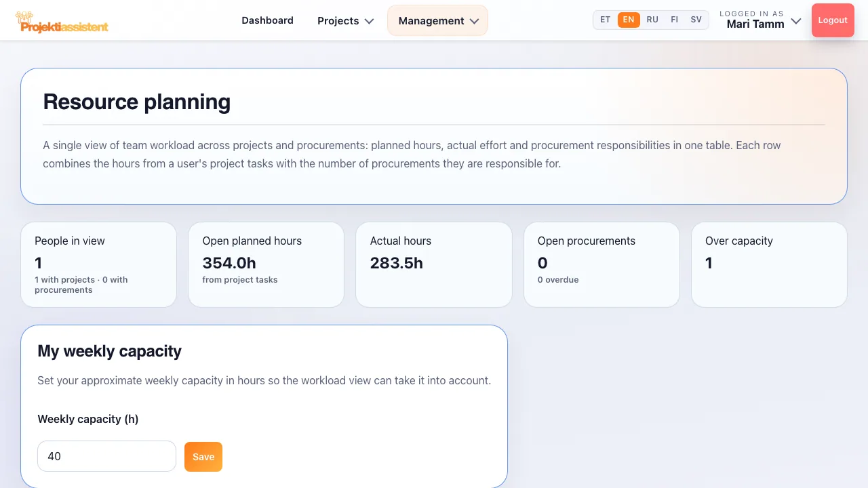
Task: Click the 283.5h value
Action: (x=397, y=263)
